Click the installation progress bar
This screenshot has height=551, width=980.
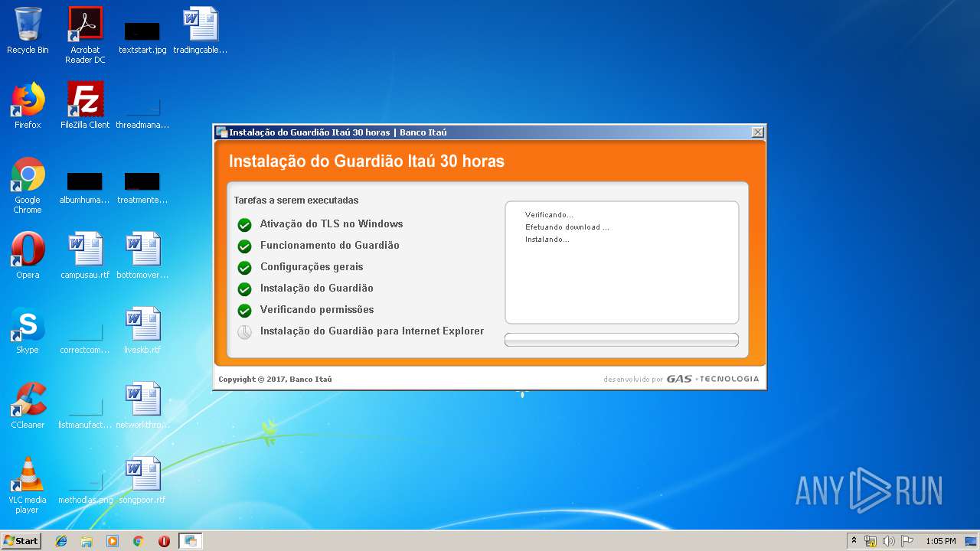click(622, 340)
